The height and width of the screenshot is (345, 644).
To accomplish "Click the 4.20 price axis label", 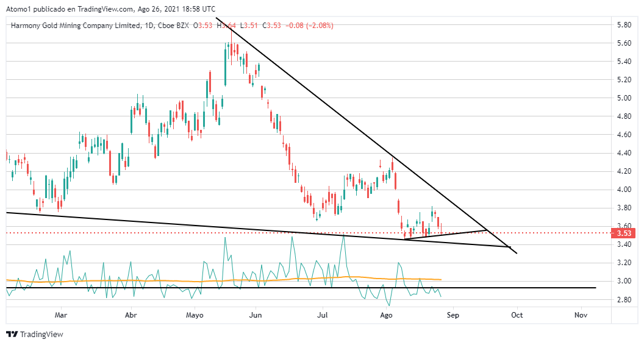I will point(624,171).
